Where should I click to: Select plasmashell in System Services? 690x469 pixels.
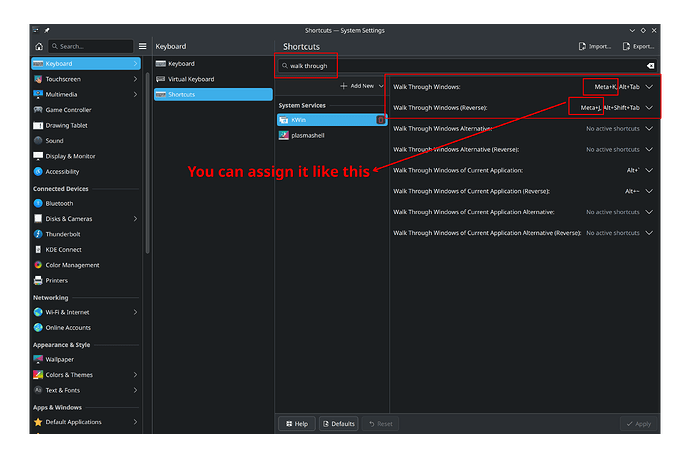332,136
